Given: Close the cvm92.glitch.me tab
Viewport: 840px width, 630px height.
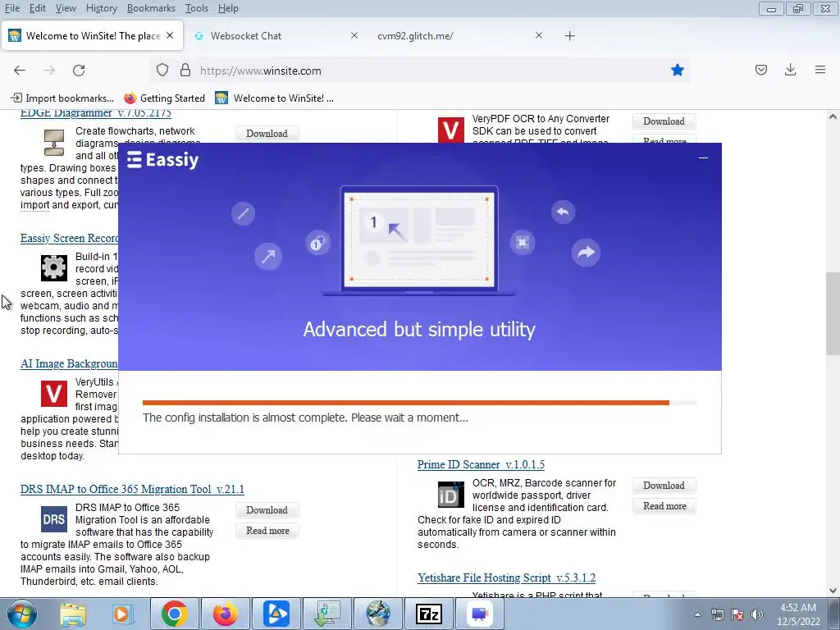Looking at the screenshot, I should tap(539, 35).
